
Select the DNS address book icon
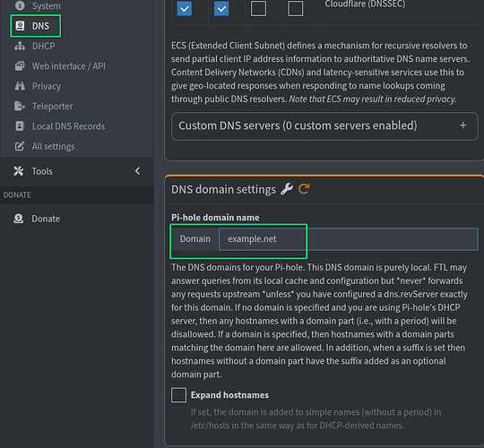(20, 26)
